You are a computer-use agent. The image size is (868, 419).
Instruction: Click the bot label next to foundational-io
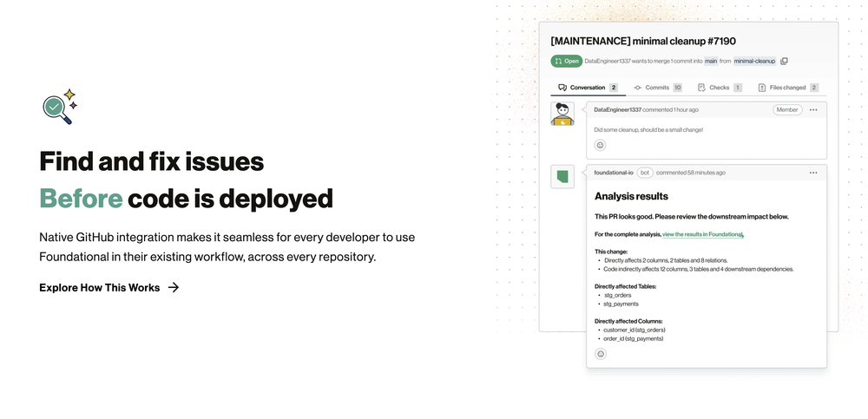(645, 173)
